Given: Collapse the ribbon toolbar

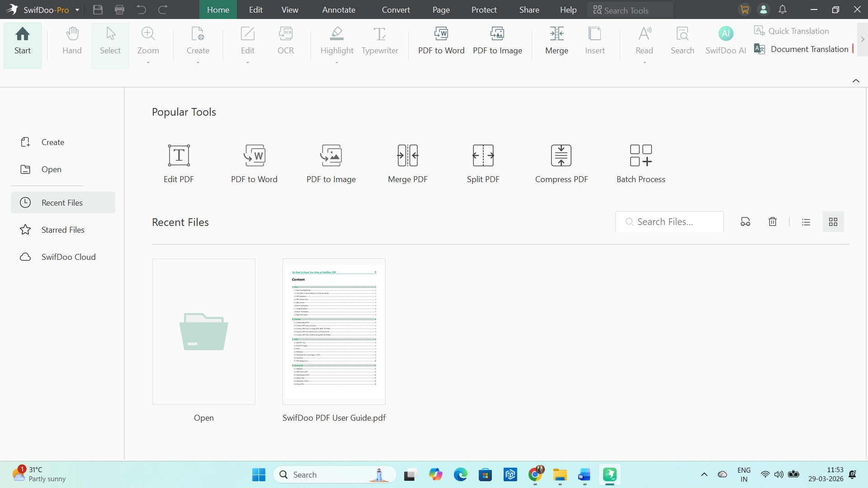Looking at the screenshot, I should 856,80.
